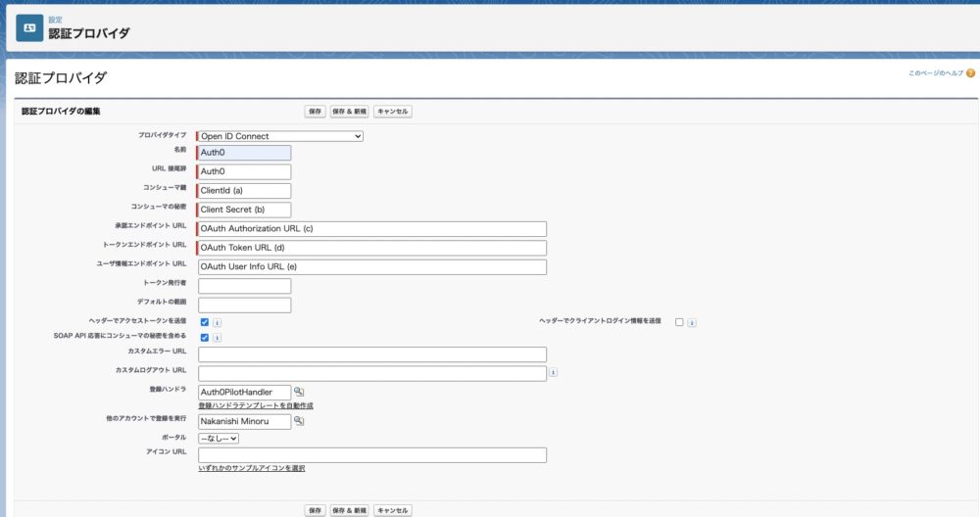
Task: Click the top 保存 button
Action: 315,112
